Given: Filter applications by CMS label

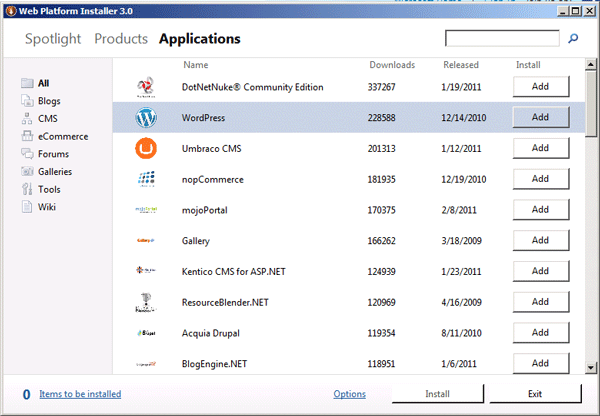Looking at the screenshot, I should 47,119.
